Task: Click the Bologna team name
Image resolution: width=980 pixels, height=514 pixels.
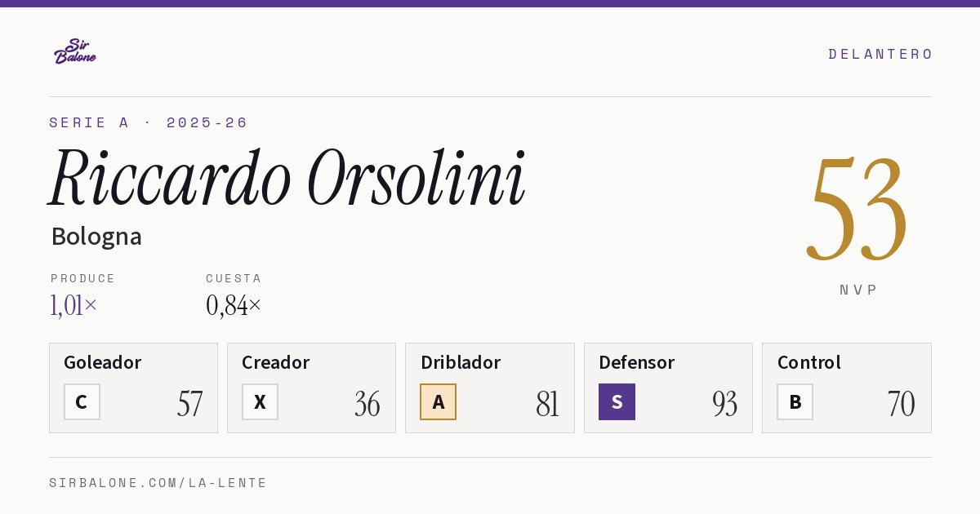Action: coord(96,237)
